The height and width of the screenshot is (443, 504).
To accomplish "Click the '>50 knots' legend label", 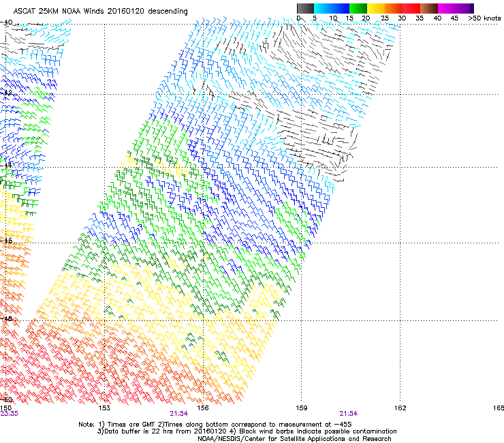I will [x=485, y=18].
